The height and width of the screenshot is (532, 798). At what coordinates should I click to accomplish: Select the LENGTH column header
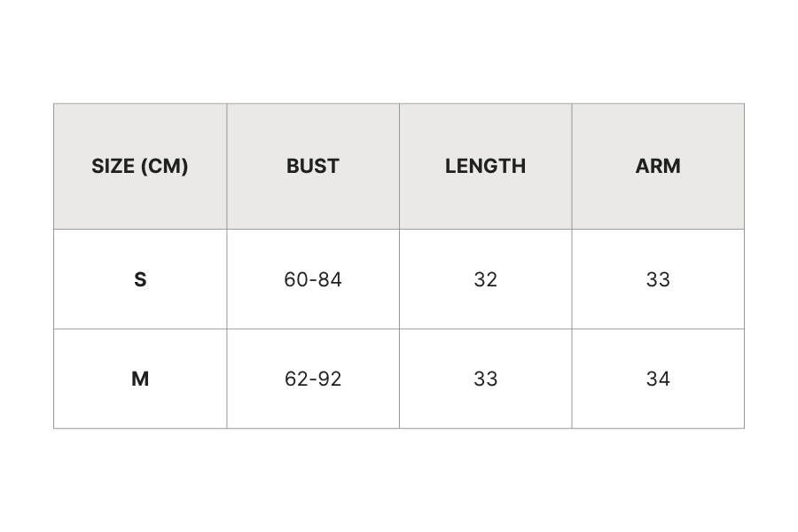485,167
